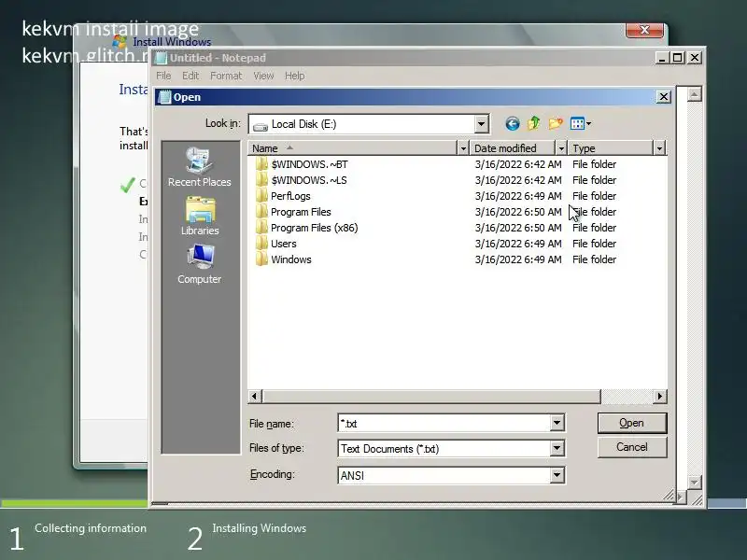Open Notepad Edit menu
The width and height of the screenshot is (747, 560).
point(190,76)
